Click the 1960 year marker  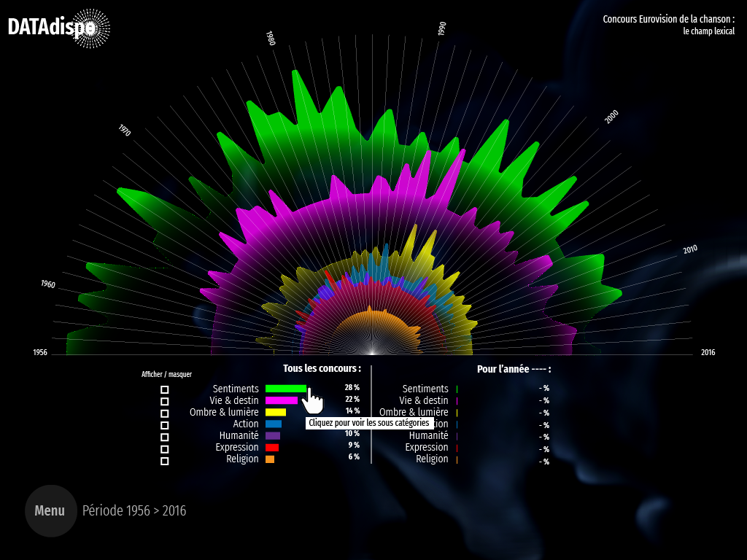(x=47, y=284)
